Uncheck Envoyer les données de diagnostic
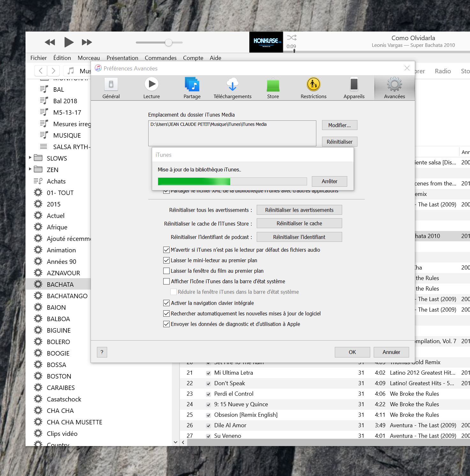 (166, 324)
